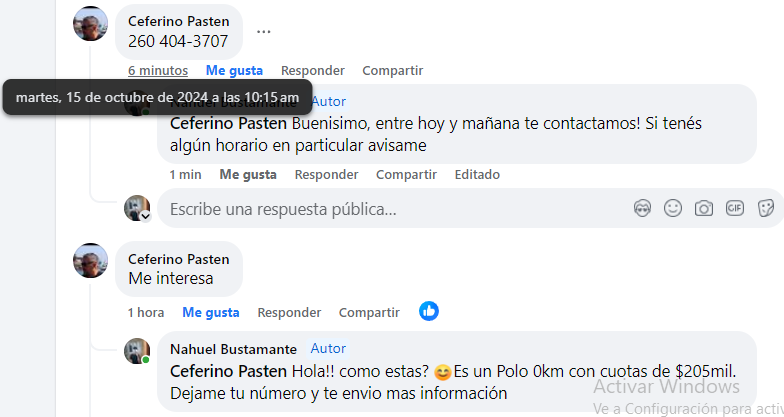Open the 'Editado' edit history link
Screen dimensions: 784x417
click(x=477, y=174)
